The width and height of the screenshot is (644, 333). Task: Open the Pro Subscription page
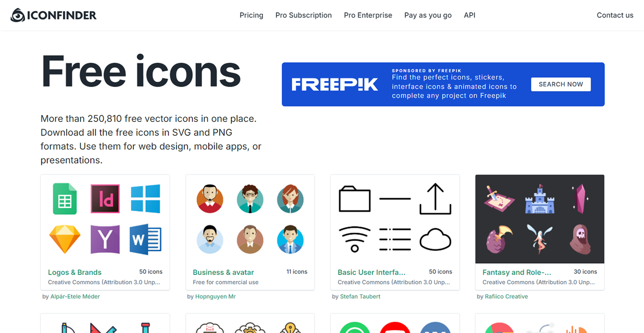pyautogui.click(x=304, y=15)
